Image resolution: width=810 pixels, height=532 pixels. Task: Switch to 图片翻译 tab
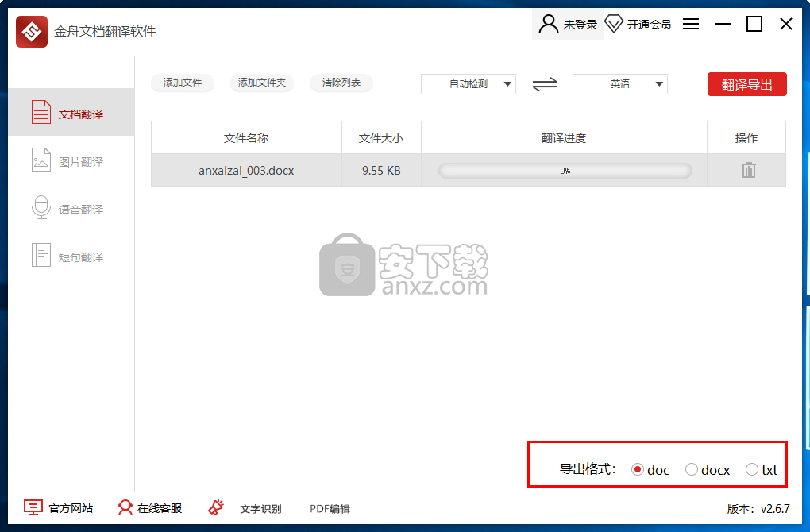click(71, 160)
